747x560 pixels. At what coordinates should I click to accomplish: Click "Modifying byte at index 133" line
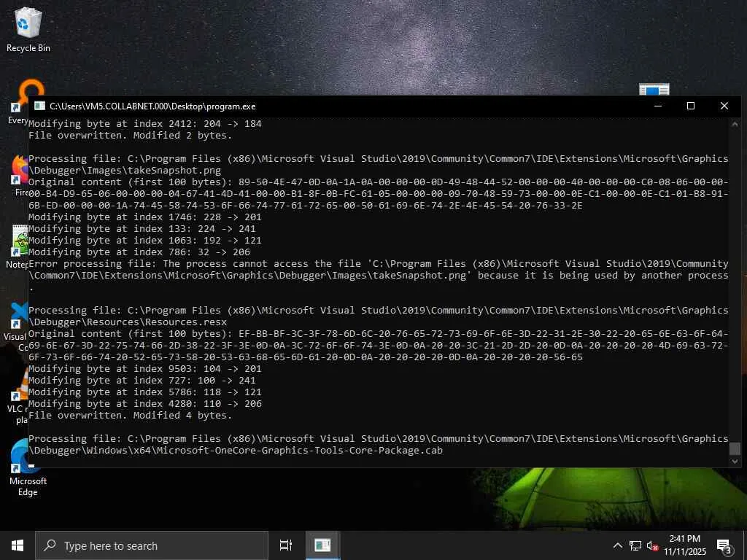tap(142, 228)
